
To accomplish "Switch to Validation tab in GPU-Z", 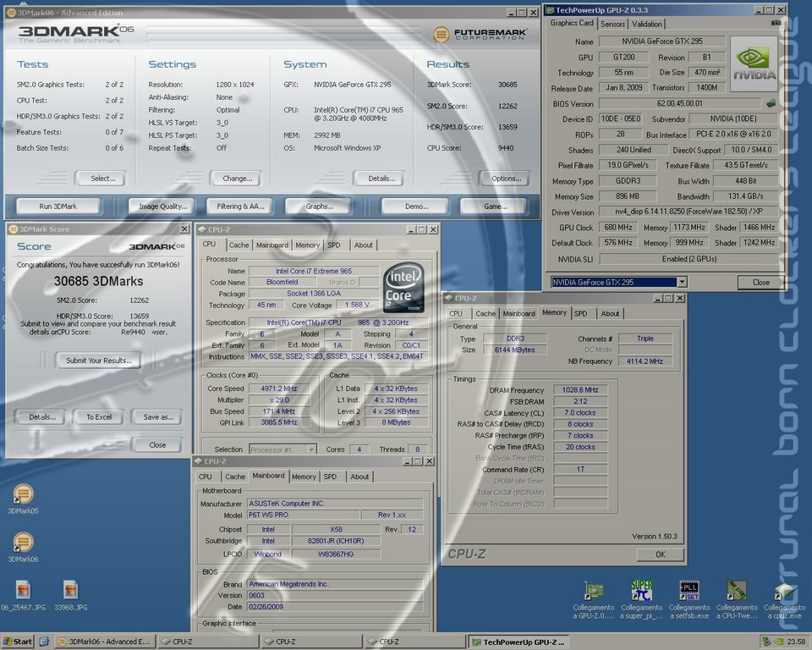I will click(x=646, y=24).
